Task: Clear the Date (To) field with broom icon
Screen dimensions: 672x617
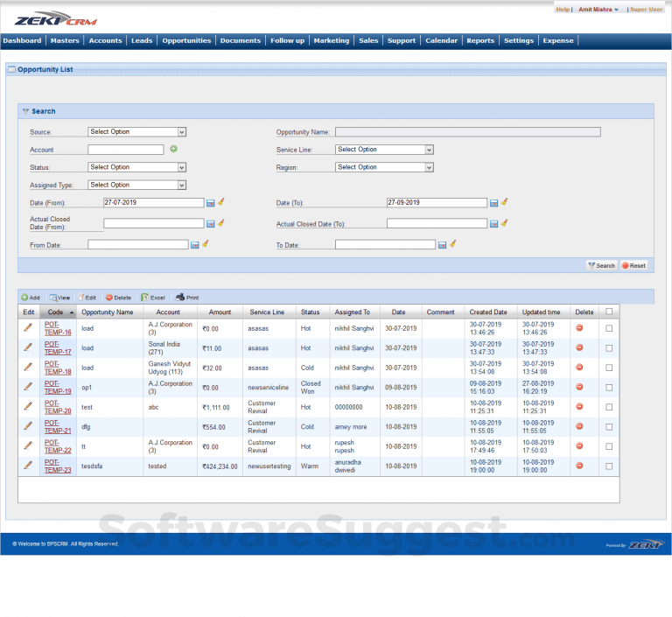Action: pos(505,202)
